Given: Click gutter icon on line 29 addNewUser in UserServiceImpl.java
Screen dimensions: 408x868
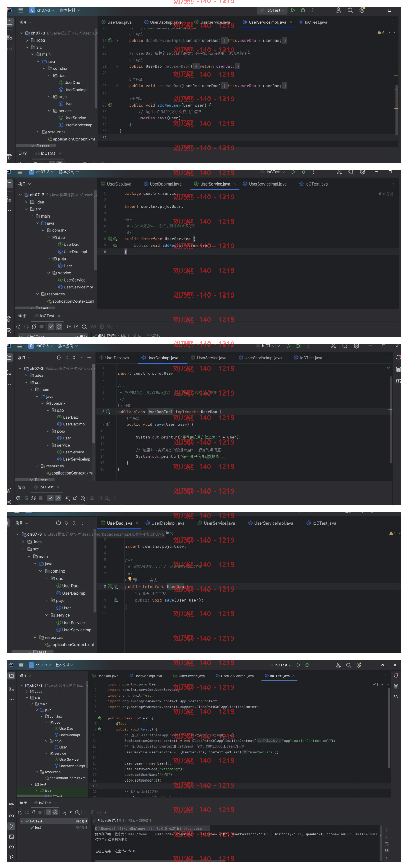Looking at the screenshot, I should [110, 105].
